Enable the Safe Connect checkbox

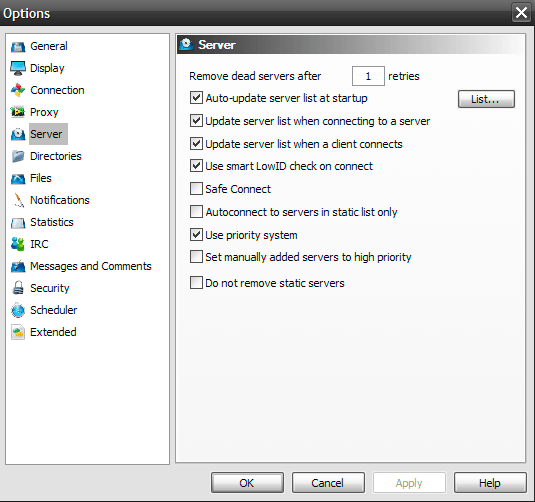click(196, 189)
